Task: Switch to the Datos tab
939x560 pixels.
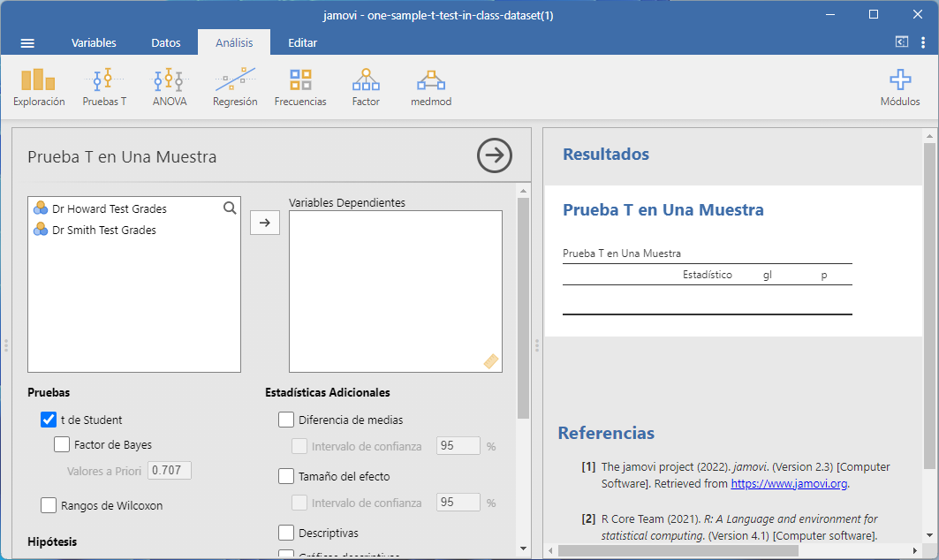Action: point(166,42)
